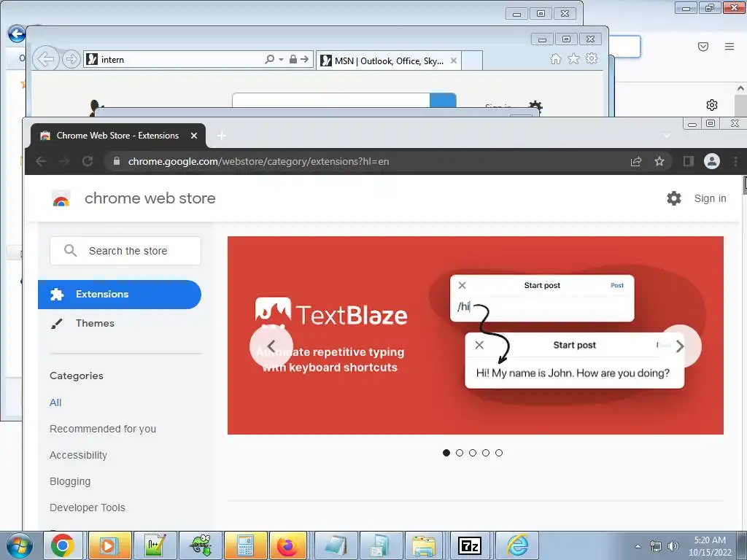This screenshot has width=747, height=560.
Task: Sign in to Chrome Web Store
Action: 710,198
